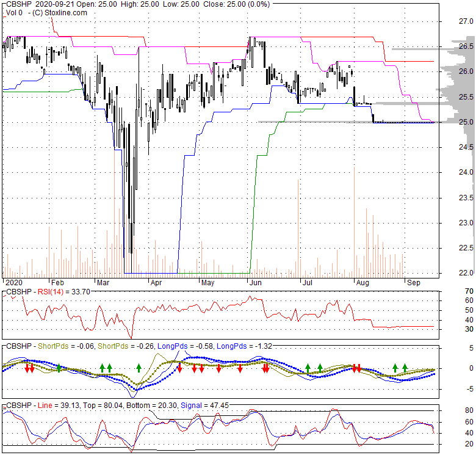The height and width of the screenshot is (455, 476).
Task: Click the 70 level on RSI axis
Action: click(469, 291)
